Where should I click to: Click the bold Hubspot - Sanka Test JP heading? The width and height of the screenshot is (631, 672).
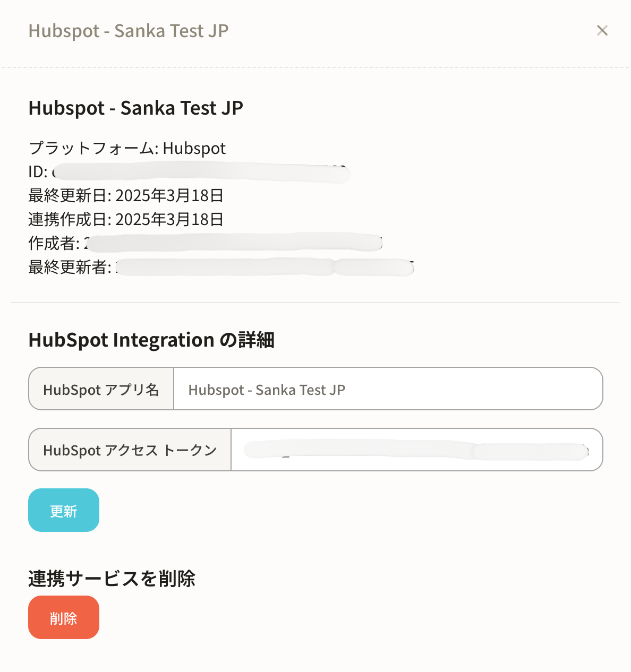(x=135, y=108)
